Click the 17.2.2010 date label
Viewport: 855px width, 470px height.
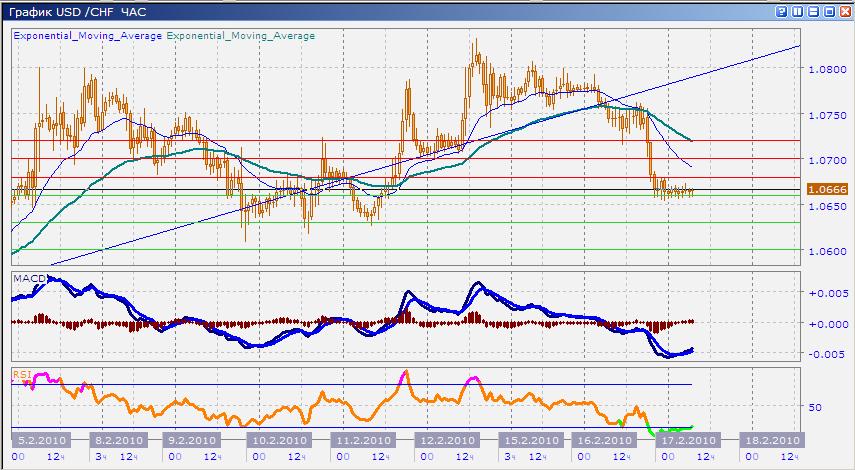coord(688,440)
